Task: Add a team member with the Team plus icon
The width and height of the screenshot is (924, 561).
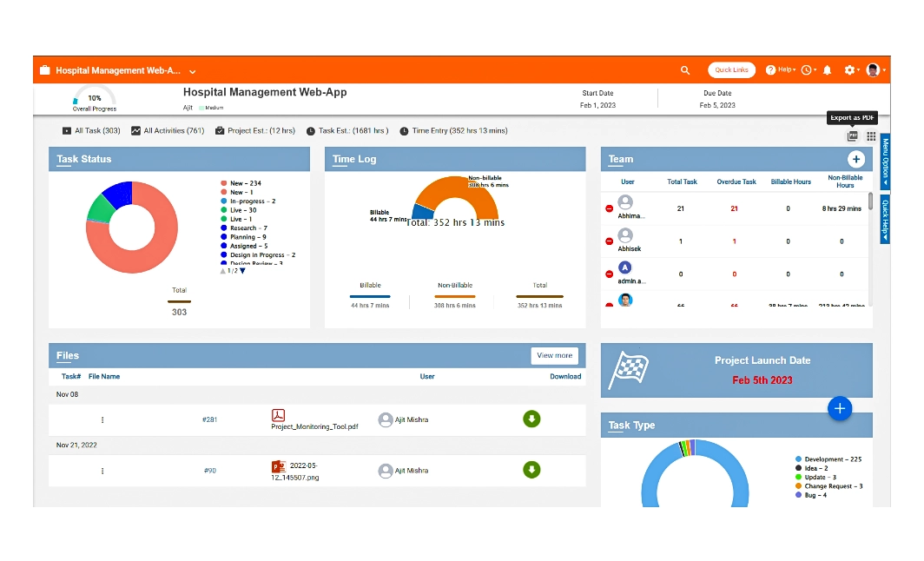Action: (855, 159)
